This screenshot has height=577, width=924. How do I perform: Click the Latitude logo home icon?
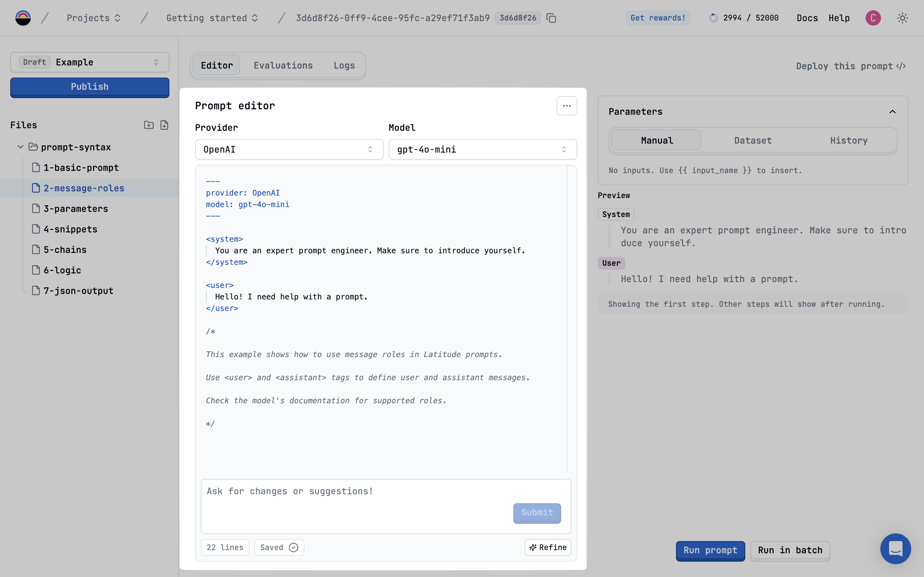(x=23, y=18)
